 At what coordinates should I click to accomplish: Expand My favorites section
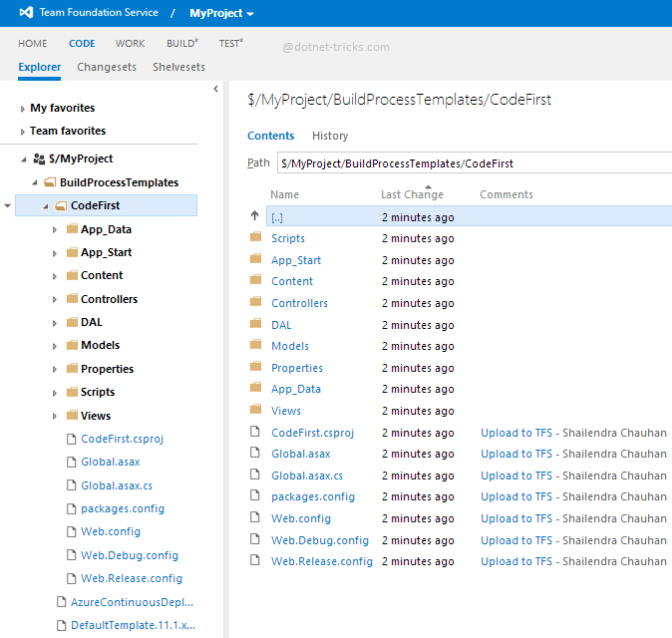point(23,109)
